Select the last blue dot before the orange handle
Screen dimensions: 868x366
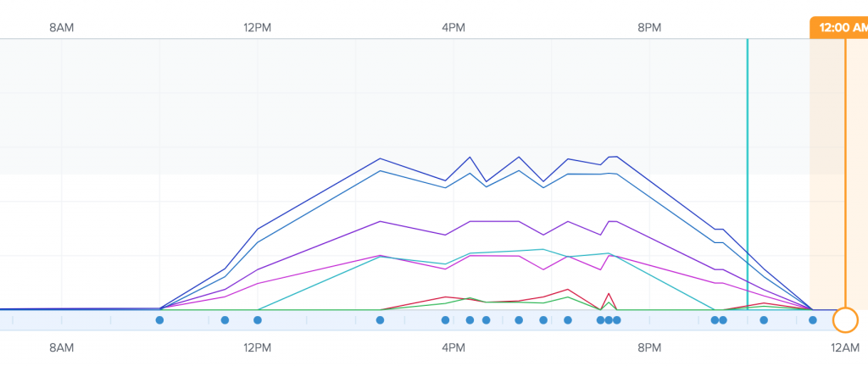(812, 320)
